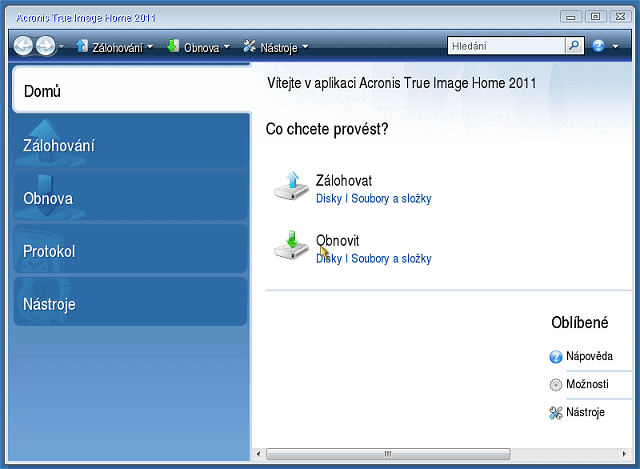640x469 pixels.
Task: Click the Nástroje tools icon in Oblíbené
Action: pyautogui.click(x=556, y=413)
